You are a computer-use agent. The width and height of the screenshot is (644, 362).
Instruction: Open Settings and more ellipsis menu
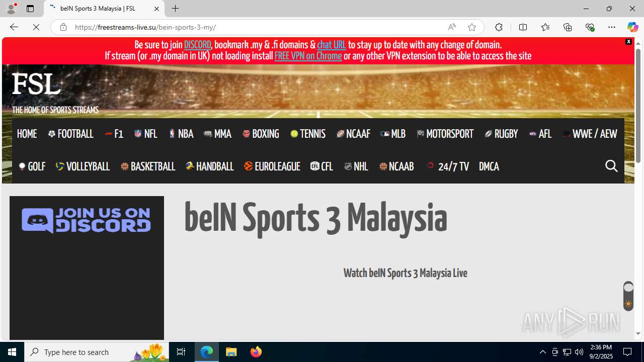tap(612, 27)
